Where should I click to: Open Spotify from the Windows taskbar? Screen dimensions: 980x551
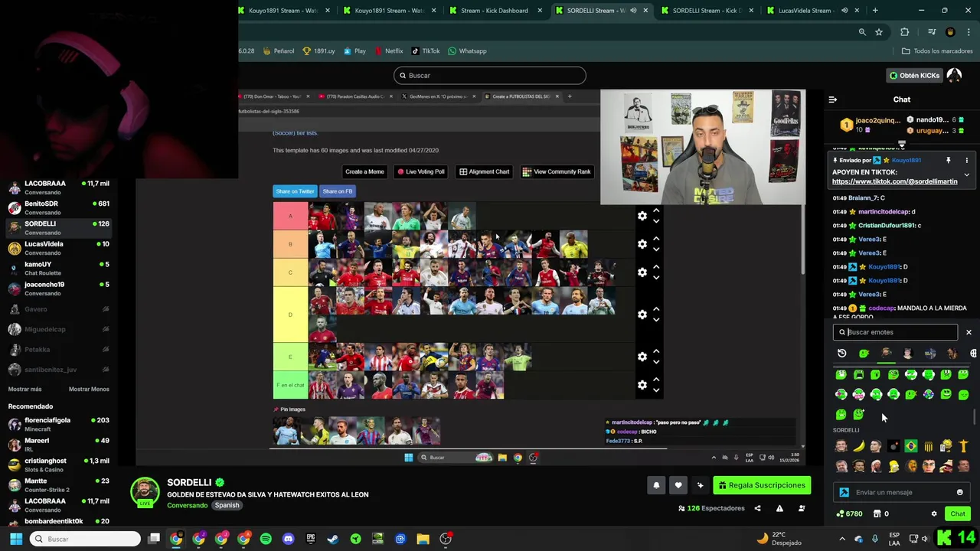[x=266, y=539]
